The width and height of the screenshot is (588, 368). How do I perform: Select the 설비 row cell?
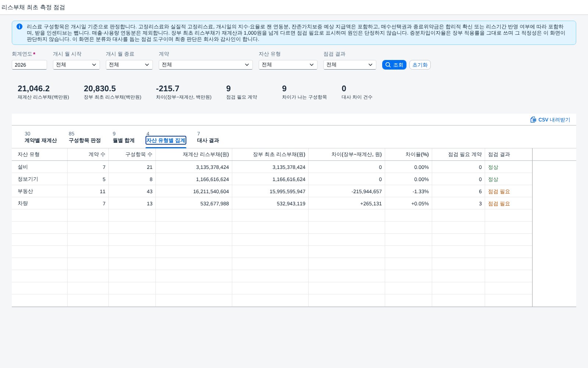tap(40, 167)
